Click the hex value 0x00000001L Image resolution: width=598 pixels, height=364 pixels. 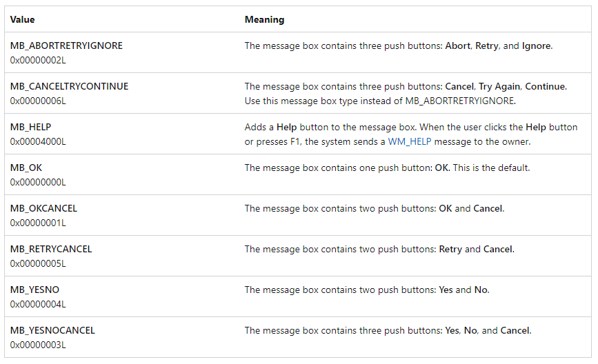point(38,223)
